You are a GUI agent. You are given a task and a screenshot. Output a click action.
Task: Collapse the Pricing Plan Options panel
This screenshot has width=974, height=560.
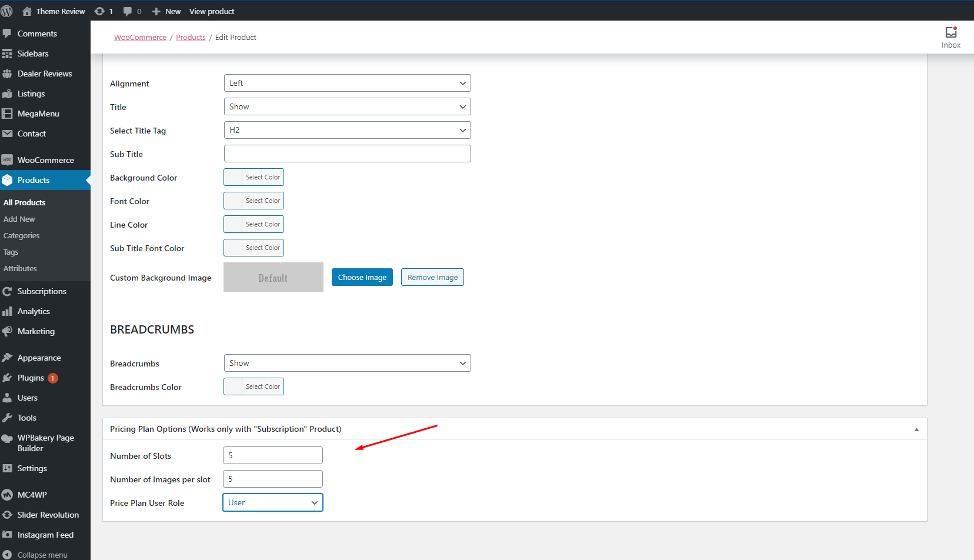(916, 429)
